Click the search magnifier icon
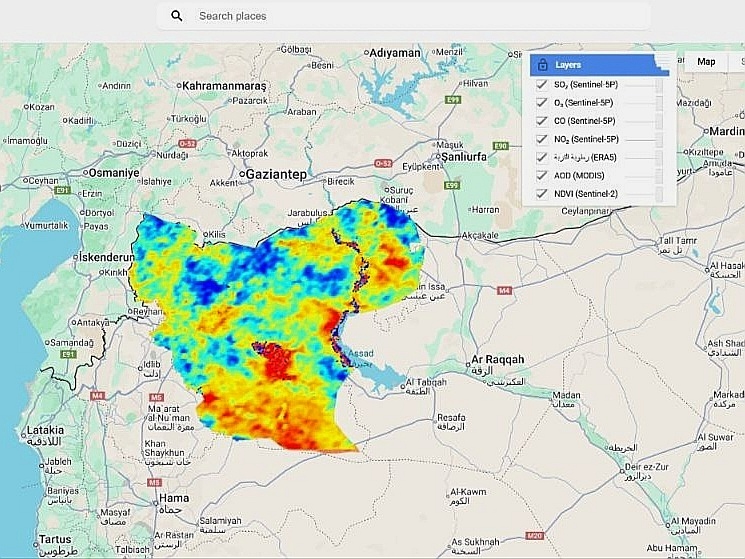Image resolution: width=745 pixels, height=559 pixels. pyautogui.click(x=177, y=16)
